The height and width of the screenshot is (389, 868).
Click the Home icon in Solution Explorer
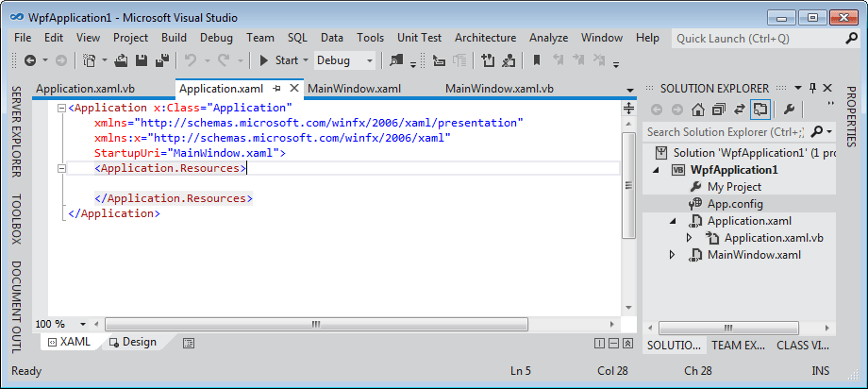[698, 110]
